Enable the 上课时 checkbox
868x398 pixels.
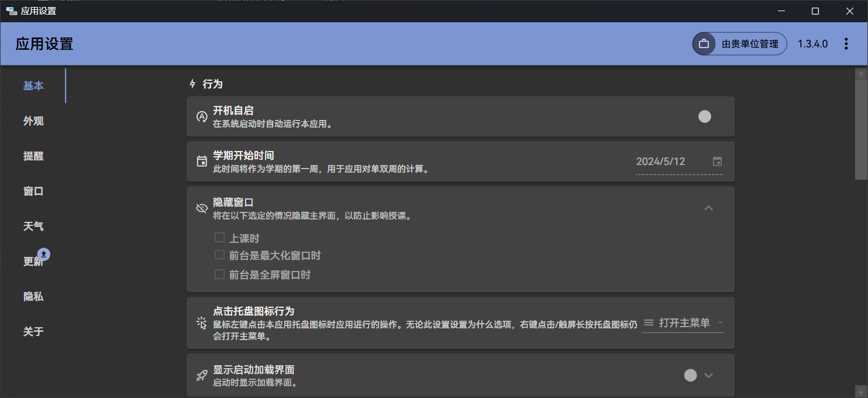point(220,238)
